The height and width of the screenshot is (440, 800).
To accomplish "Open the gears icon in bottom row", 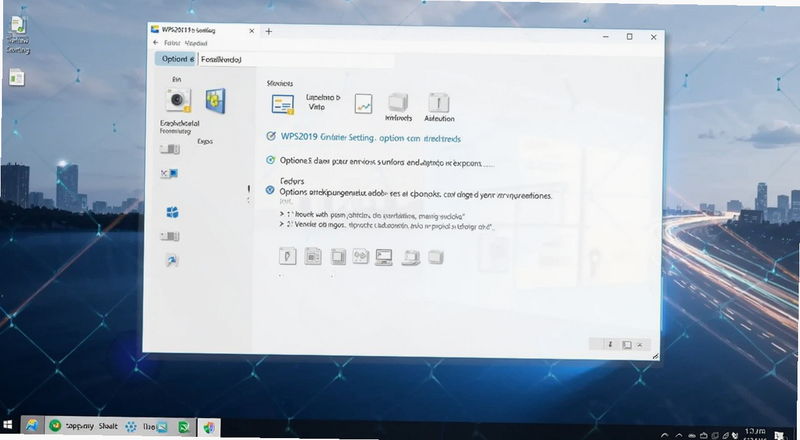I will (361, 256).
